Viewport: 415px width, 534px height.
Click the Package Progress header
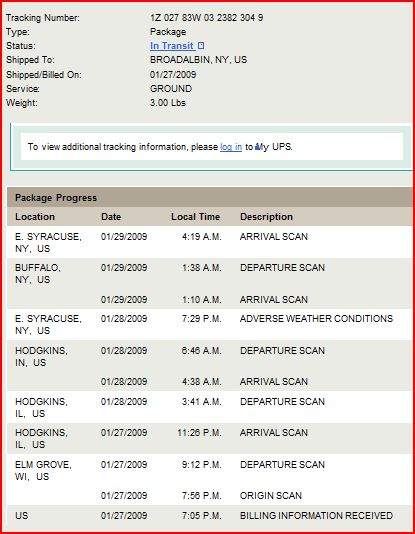(x=56, y=198)
